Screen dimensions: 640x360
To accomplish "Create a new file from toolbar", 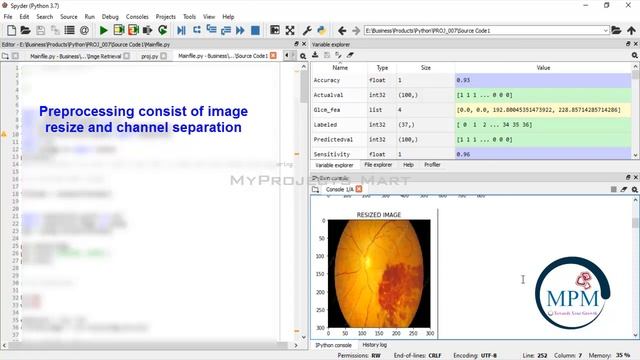I will pyautogui.click(x=11, y=30).
